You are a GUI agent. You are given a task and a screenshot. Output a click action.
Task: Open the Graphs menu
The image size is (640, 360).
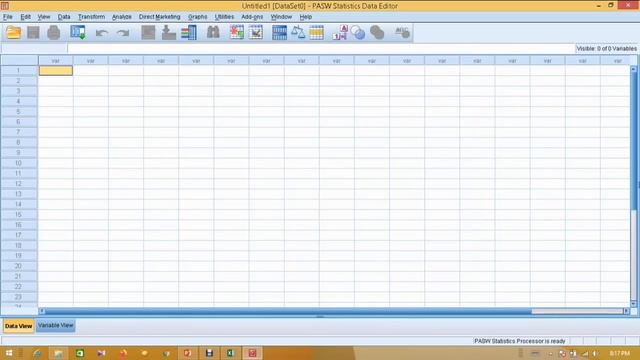coord(198,17)
